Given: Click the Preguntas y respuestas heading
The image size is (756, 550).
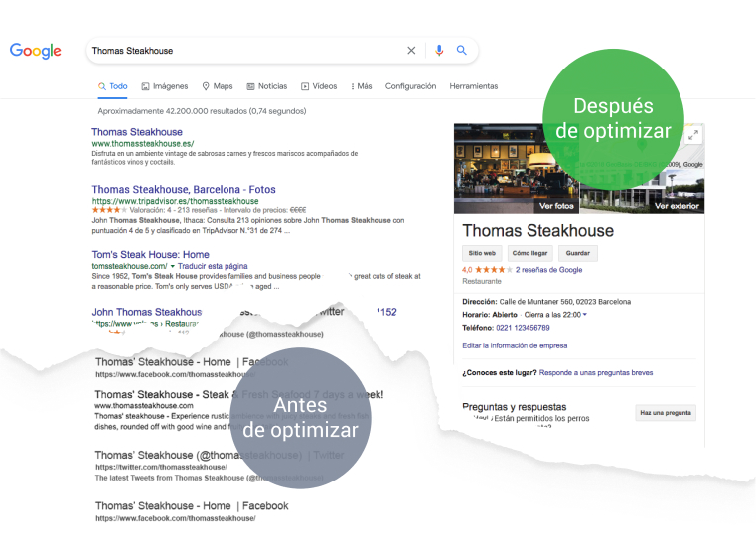Looking at the screenshot, I should pos(514,407).
